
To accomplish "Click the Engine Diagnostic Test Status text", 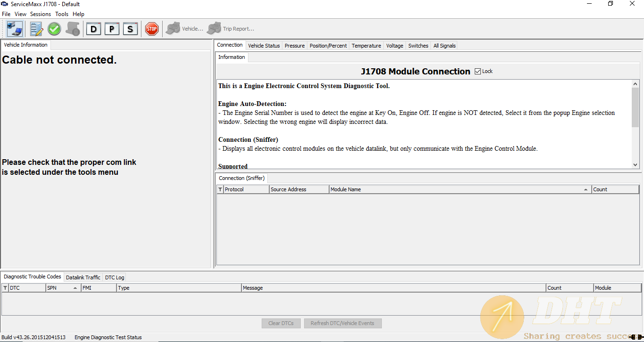I will tap(108, 337).
